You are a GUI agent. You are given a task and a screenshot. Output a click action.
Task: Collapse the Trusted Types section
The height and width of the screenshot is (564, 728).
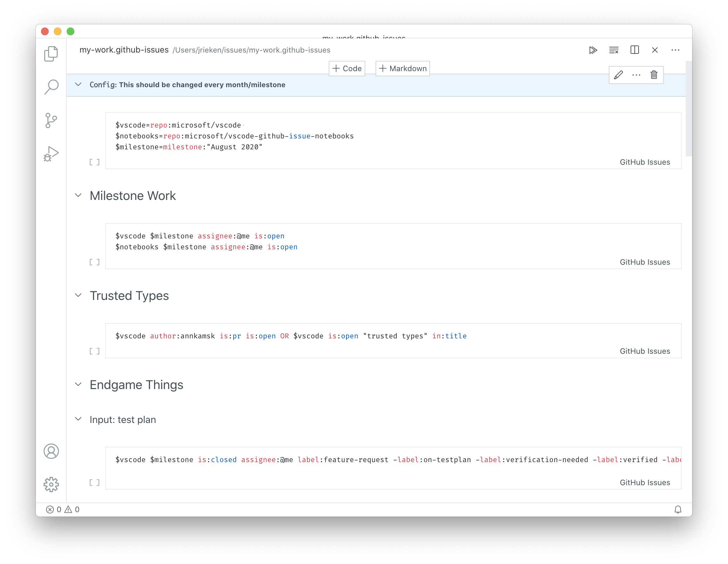(78, 295)
